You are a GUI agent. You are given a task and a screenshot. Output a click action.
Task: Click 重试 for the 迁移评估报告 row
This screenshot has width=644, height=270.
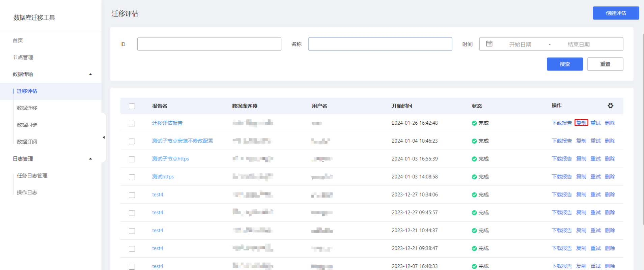tap(596, 123)
